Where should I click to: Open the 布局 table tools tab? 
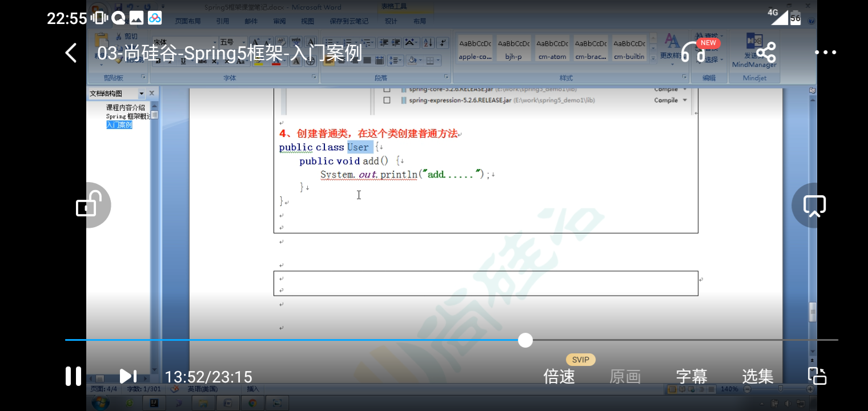(419, 21)
